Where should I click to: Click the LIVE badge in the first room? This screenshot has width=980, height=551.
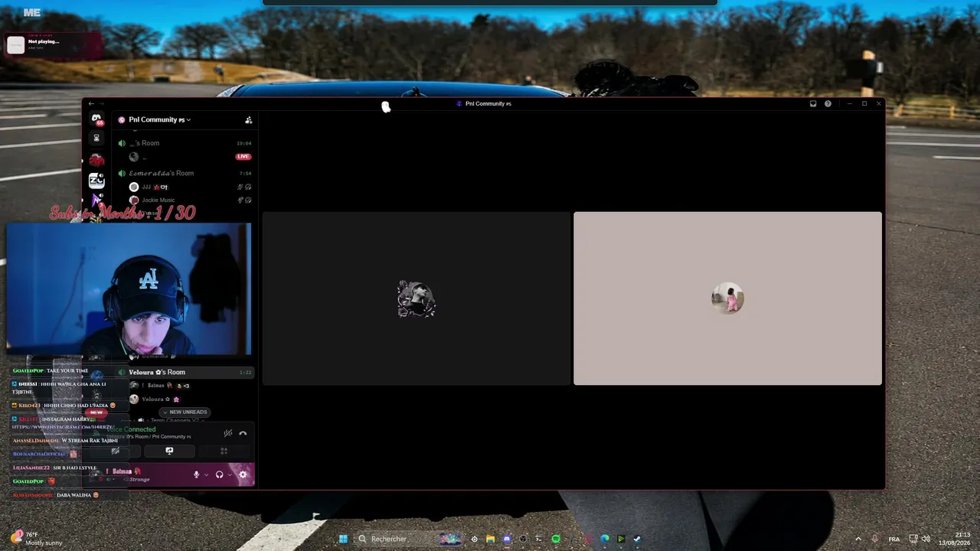(243, 157)
